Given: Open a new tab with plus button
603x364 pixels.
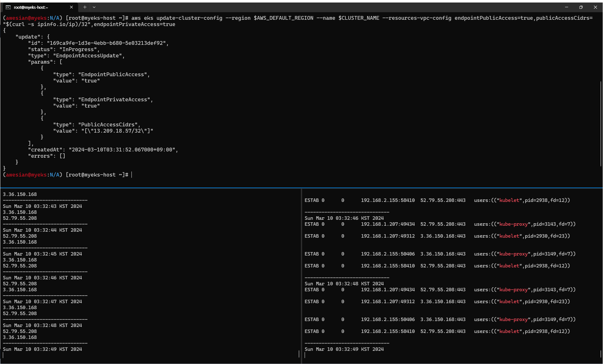Looking at the screenshot, I should [x=85, y=7].
